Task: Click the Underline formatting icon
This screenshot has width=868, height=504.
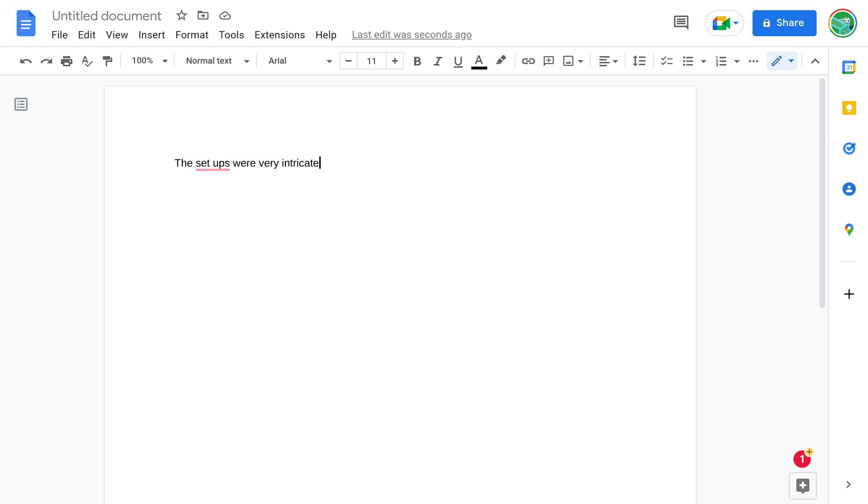Action: 458,60
